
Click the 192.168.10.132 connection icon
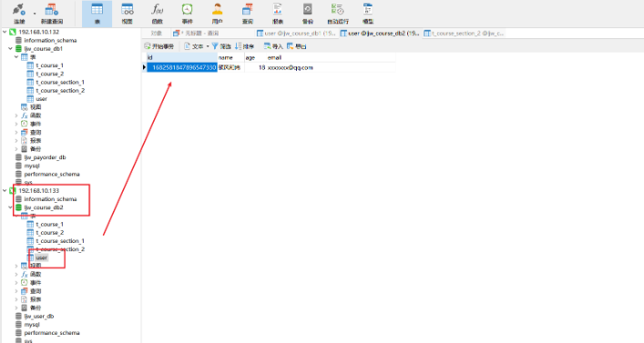[x=13, y=32]
